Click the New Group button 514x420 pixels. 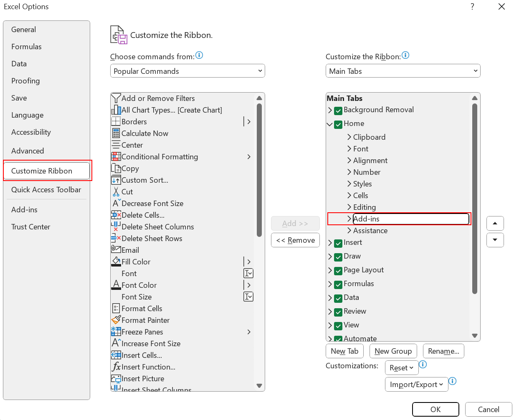coord(393,351)
